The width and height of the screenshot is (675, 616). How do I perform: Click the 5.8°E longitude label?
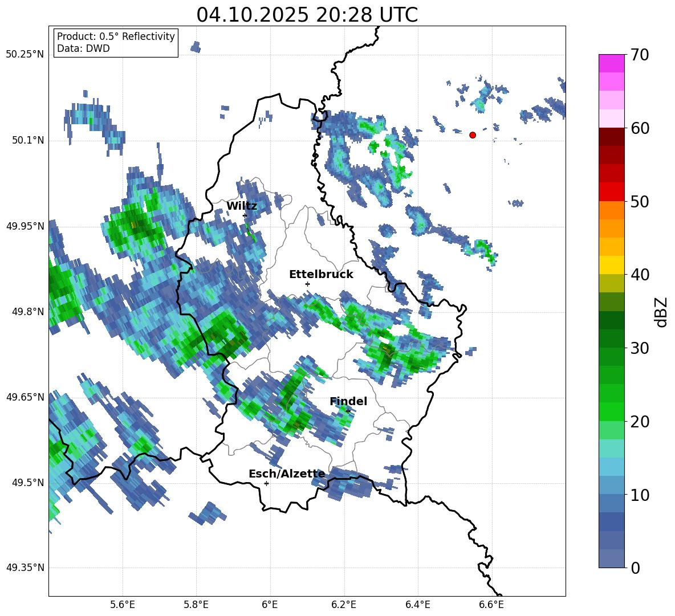click(x=196, y=605)
